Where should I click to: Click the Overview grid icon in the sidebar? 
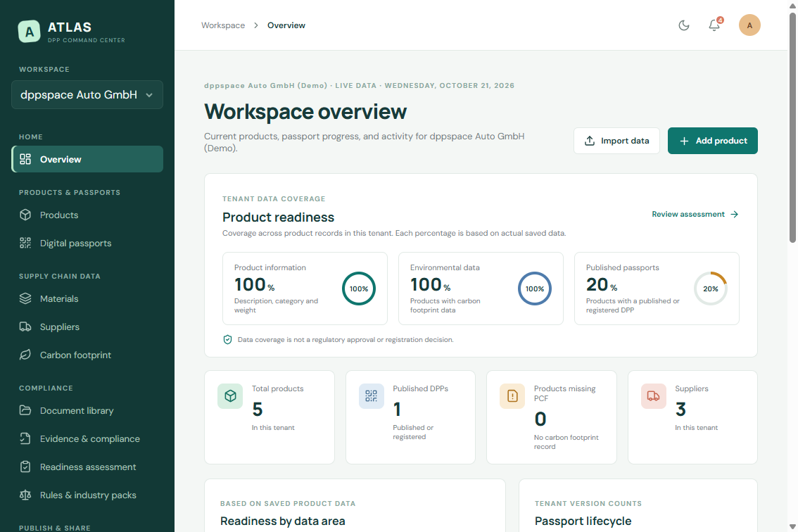coord(25,159)
